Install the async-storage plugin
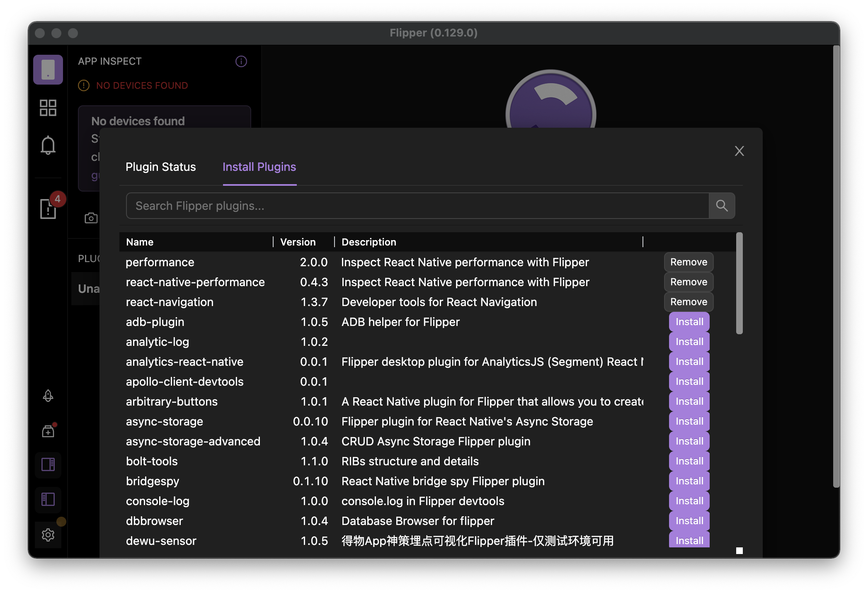 pyautogui.click(x=689, y=421)
